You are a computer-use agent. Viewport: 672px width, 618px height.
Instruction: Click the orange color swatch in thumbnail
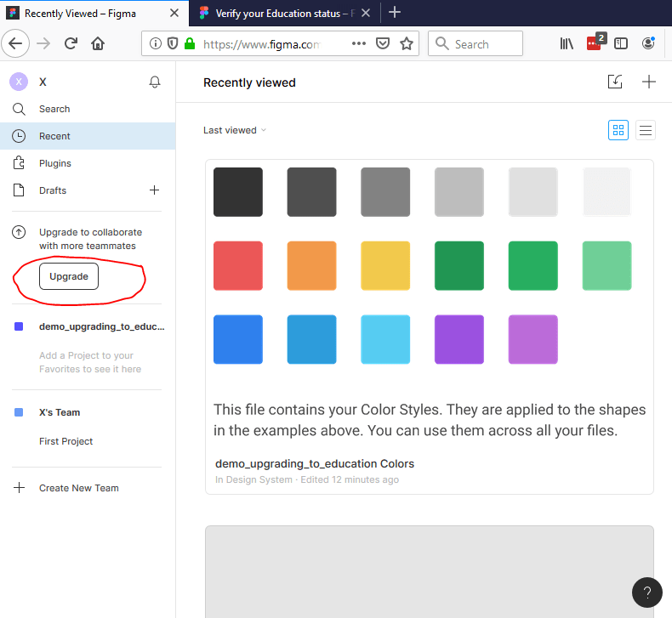coord(311,266)
